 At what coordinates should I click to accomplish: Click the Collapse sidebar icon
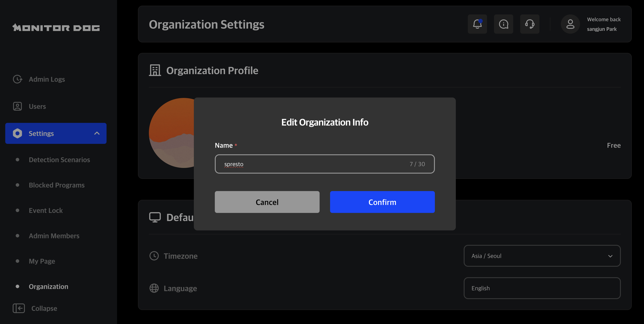pyautogui.click(x=19, y=308)
